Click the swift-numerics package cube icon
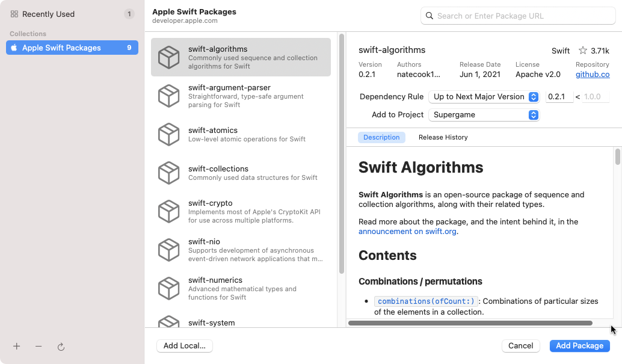The height and width of the screenshot is (364, 622). (169, 288)
